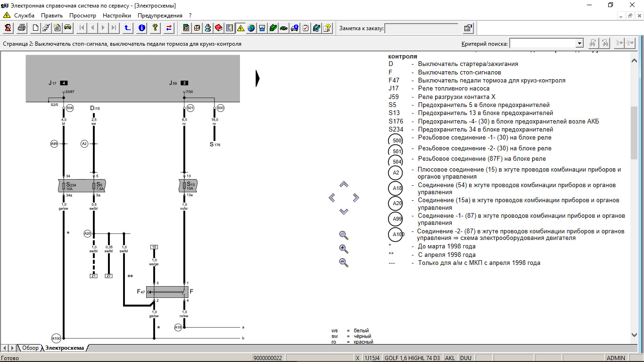The image size is (644, 362).
Task: Click the button next to Заметка к заказу field
Action: (468, 28)
